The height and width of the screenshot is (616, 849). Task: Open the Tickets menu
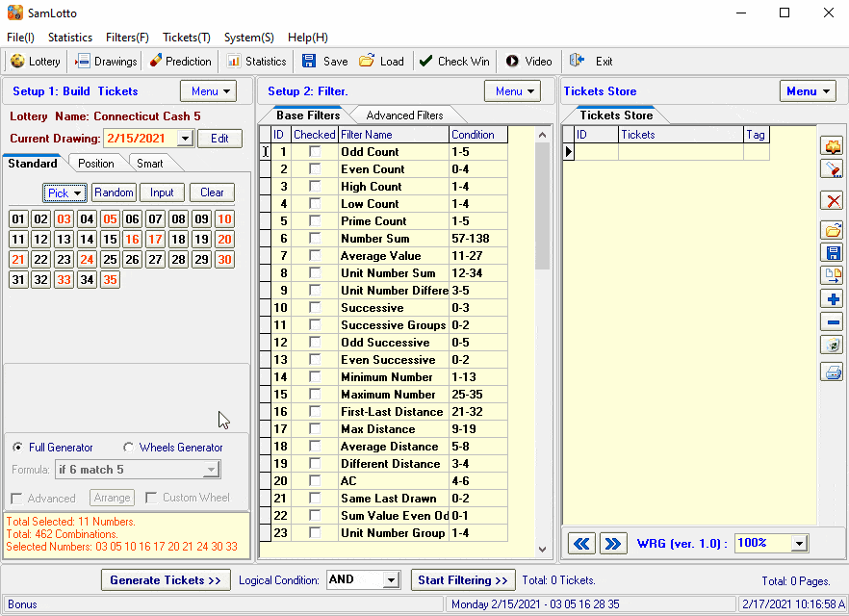187,38
